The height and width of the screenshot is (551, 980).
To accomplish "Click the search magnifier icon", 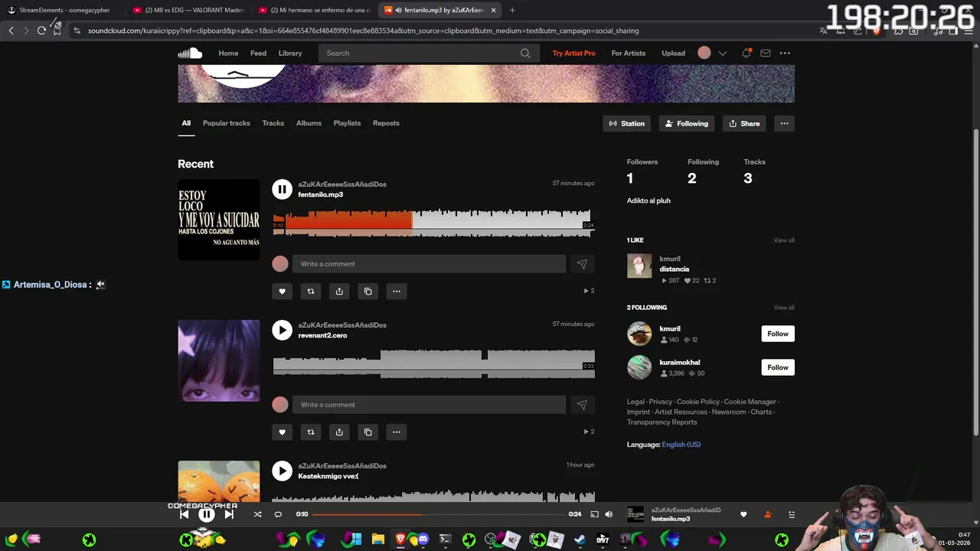I will coord(525,53).
